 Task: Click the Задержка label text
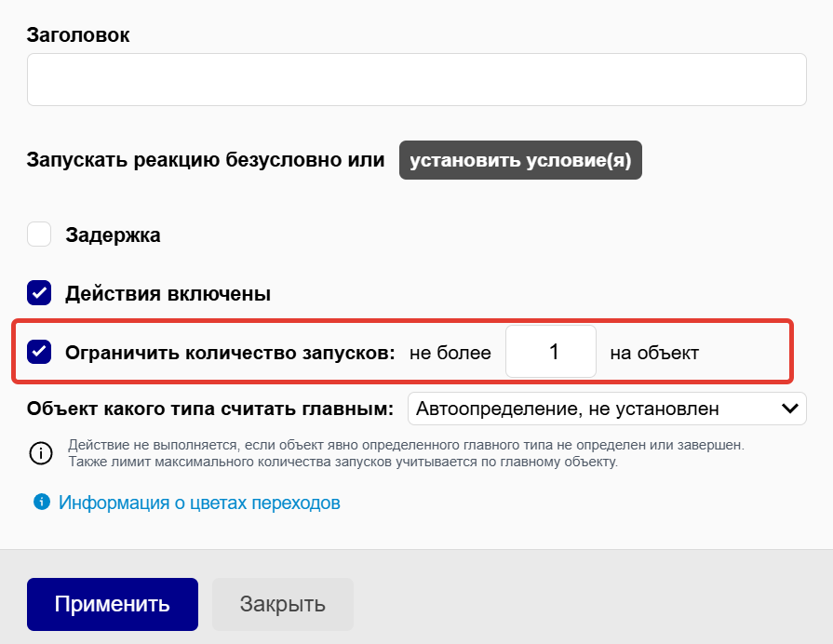point(114,235)
